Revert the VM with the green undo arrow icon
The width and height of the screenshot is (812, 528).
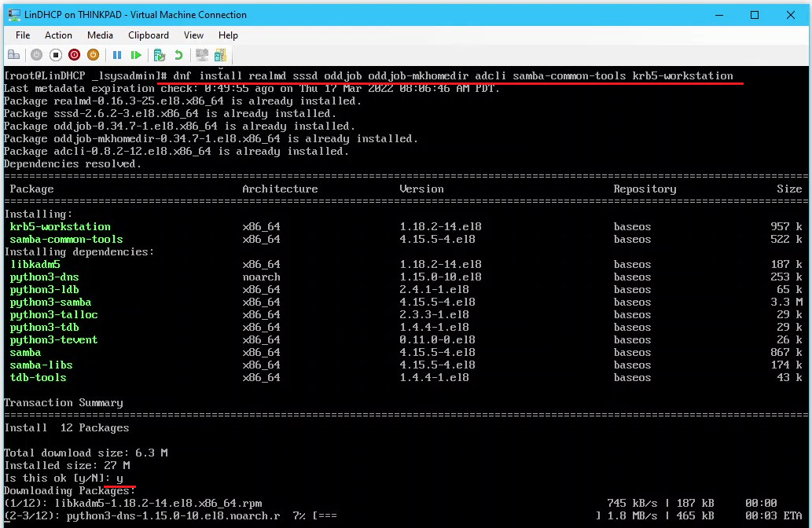pos(178,55)
